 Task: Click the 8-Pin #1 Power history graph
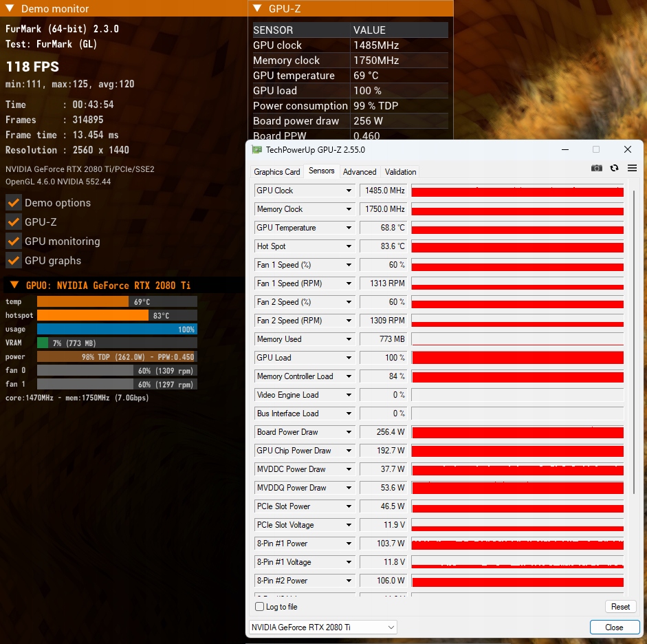pos(518,544)
